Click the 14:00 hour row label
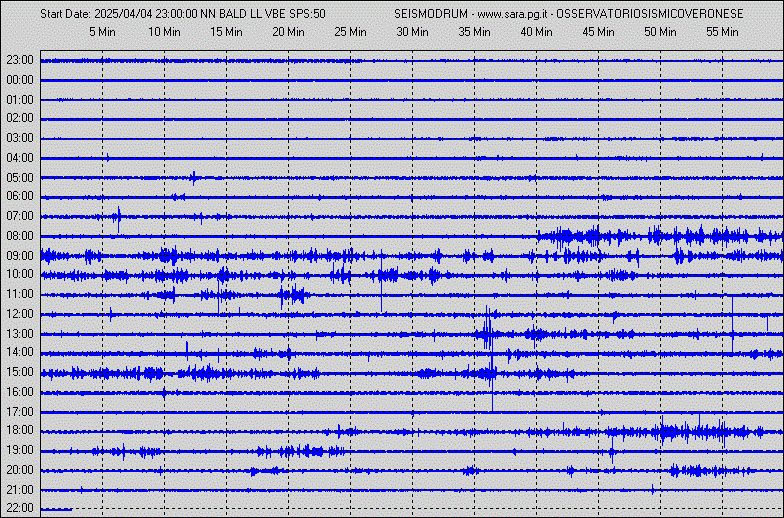The image size is (784, 518). [x=20, y=352]
